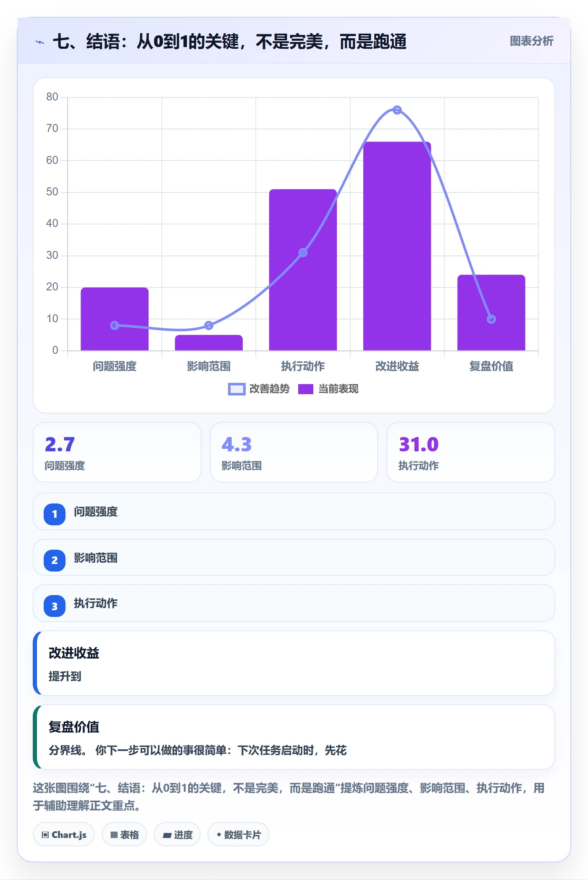Screen dimensions: 588x880
Task: Click the lightning icon beside the title
Action: tap(40, 42)
